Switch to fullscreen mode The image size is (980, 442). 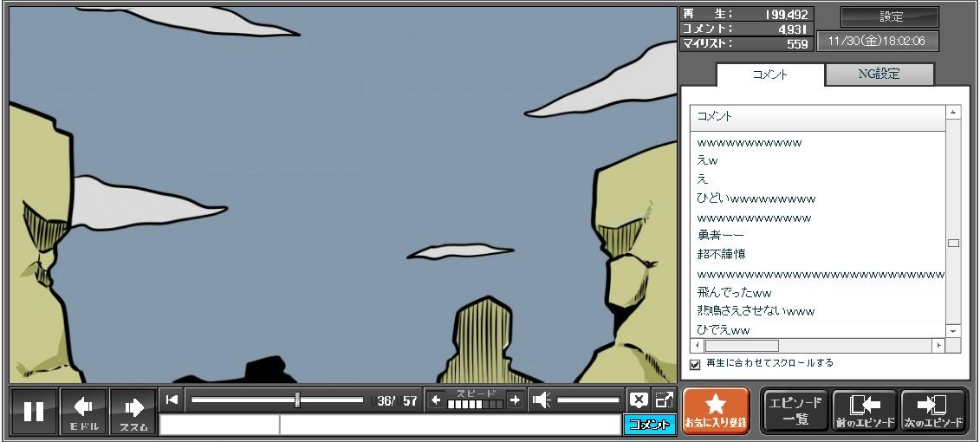coord(665,400)
